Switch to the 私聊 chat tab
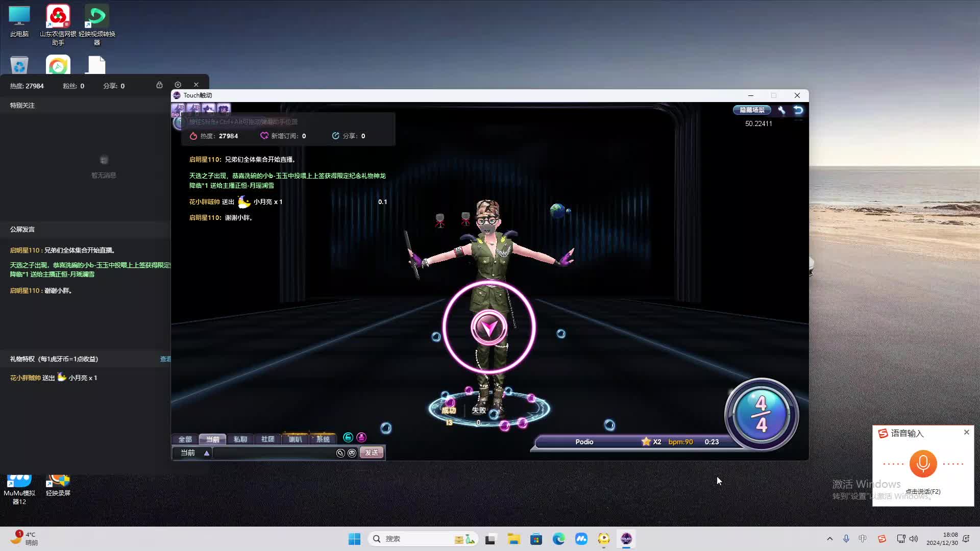980x551 pixels. [x=240, y=439]
